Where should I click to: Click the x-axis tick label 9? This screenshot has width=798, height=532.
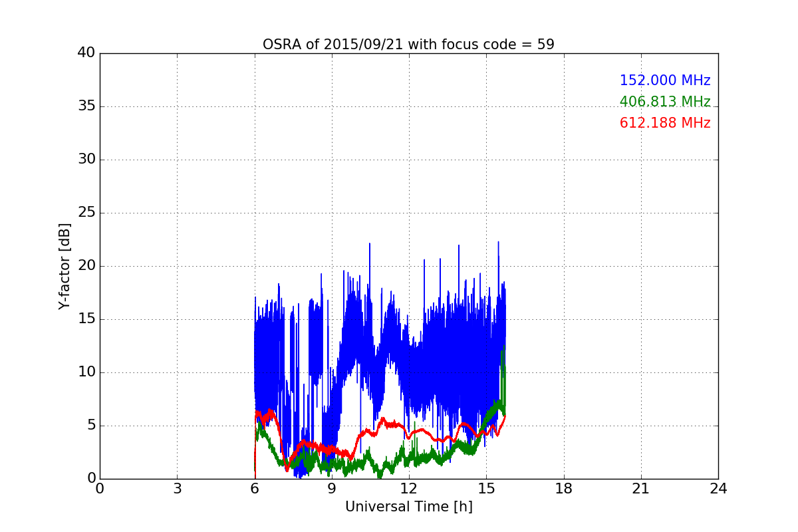click(x=332, y=489)
